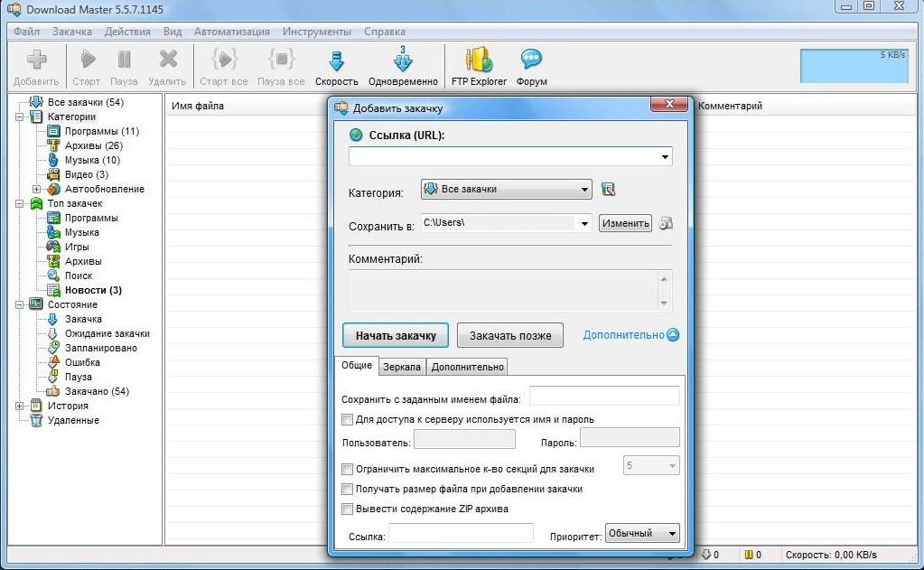Open the Файл menu
Image resolution: width=924 pixels, height=570 pixels.
tap(26, 32)
